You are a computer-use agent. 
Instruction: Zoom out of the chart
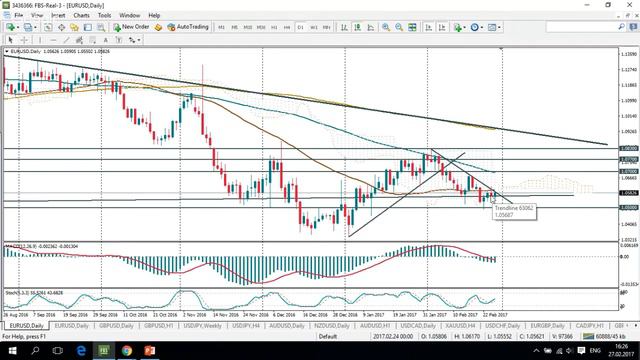[x=399, y=27]
